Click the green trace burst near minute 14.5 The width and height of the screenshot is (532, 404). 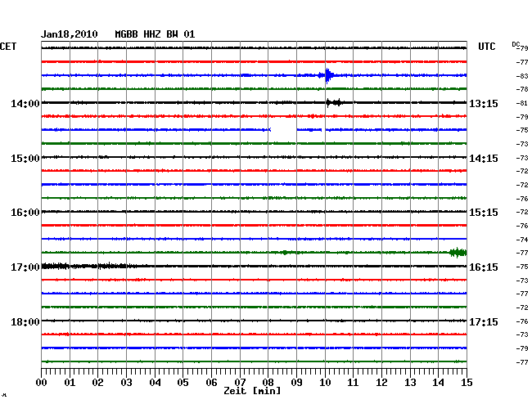[458, 253]
